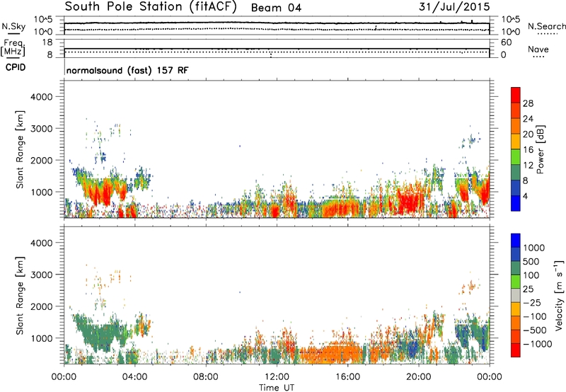Click the date '31/Jul/2015'
Viewport: 566px width, 392px height.
tap(454, 7)
